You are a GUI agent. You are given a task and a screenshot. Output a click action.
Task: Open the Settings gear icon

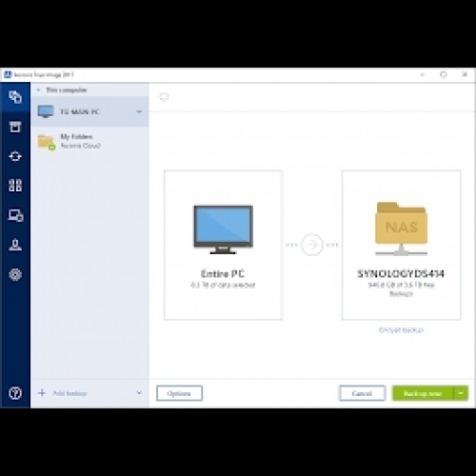pyautogui.click(x=15, y=274)
